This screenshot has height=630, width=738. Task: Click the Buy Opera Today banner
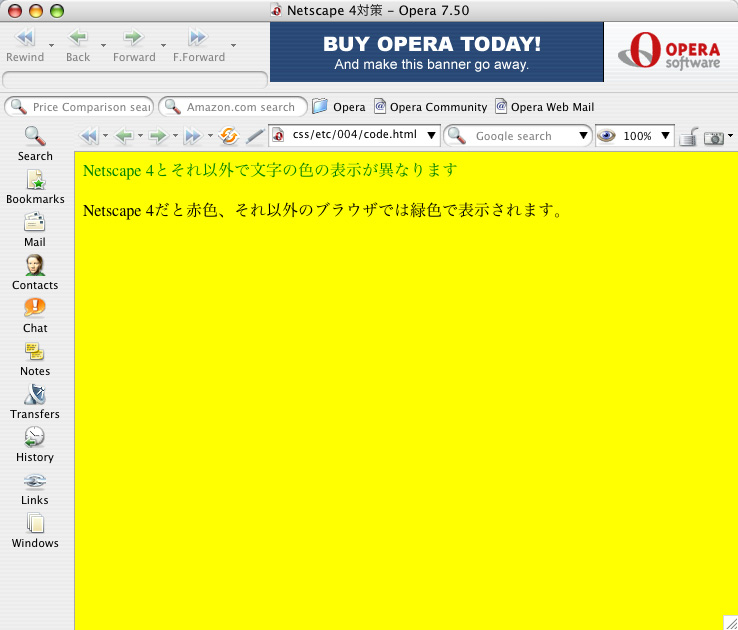(436, 52)
